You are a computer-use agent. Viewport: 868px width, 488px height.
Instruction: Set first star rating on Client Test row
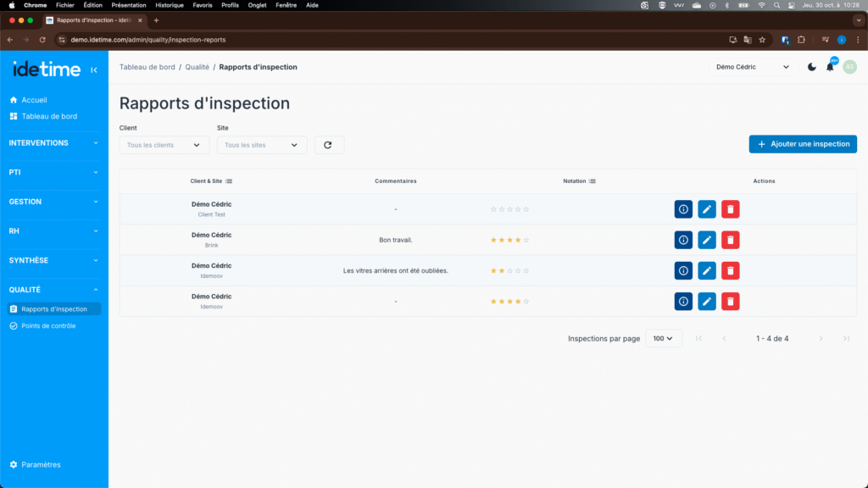pos(493,209)
